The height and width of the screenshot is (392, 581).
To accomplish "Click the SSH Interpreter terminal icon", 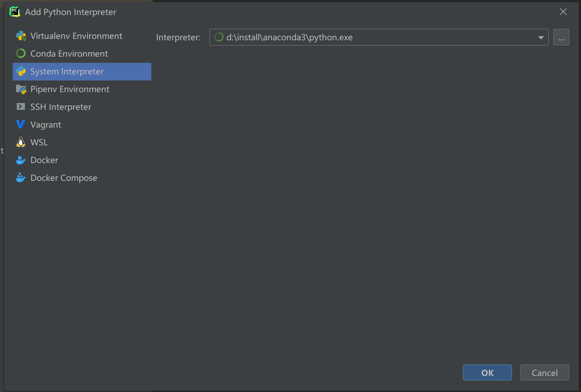I will point(21,107).
